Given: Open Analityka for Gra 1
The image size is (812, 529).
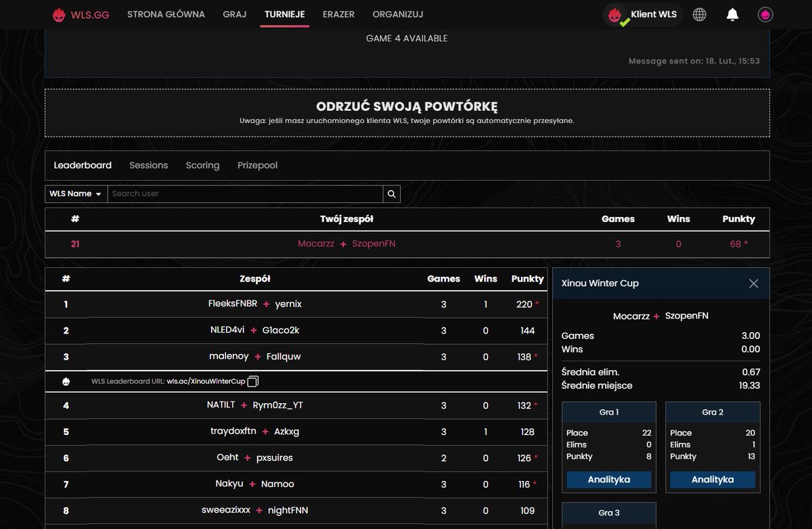Looking at the screenshot, I should [609, 480].
